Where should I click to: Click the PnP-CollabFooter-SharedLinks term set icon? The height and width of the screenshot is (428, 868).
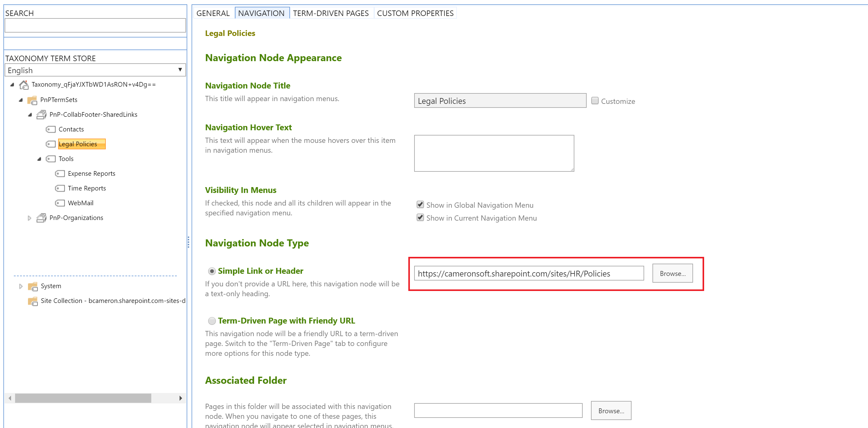(41, 115)
